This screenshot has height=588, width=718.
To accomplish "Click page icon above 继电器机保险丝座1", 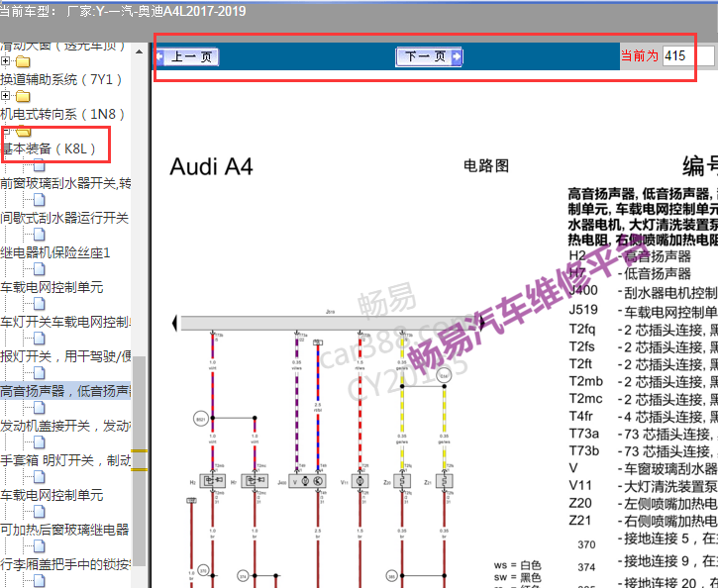I will click(x=40, y=235).
